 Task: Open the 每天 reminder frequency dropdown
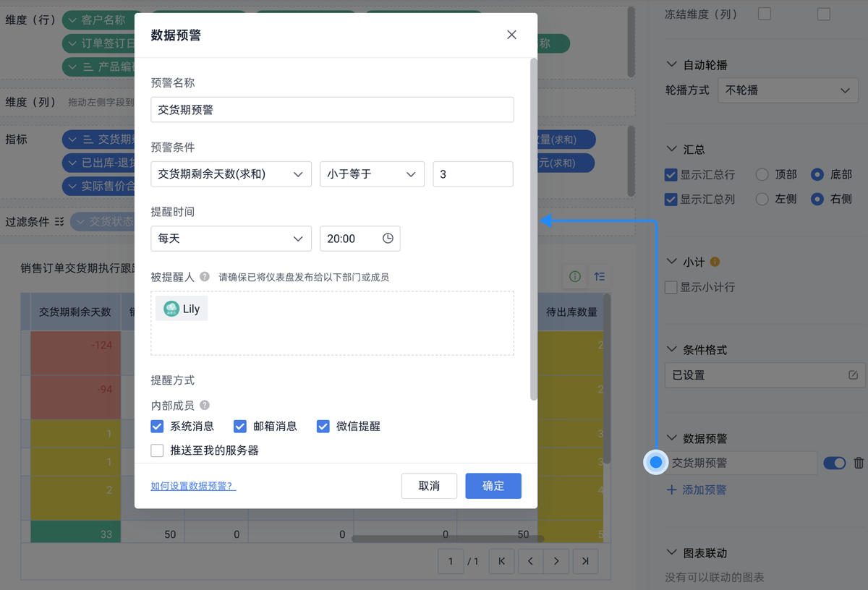231,239
